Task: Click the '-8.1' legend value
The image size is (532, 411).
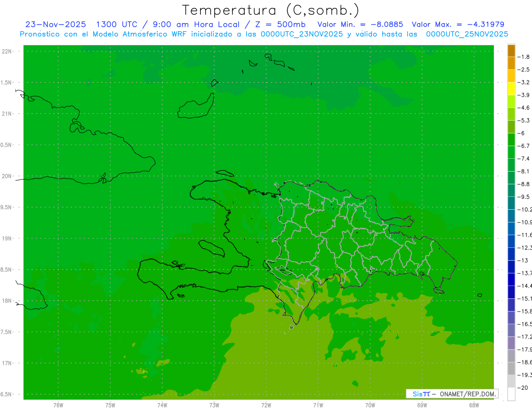Action: [x=524, y=171]
